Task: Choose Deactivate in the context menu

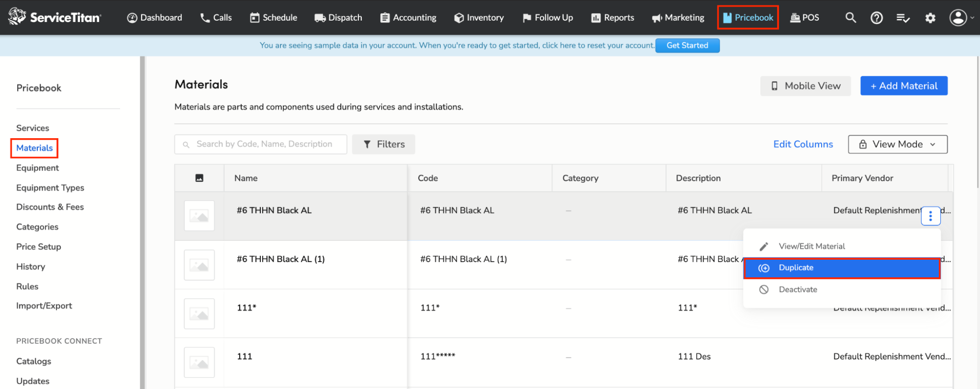Action: tap(798, 290)
